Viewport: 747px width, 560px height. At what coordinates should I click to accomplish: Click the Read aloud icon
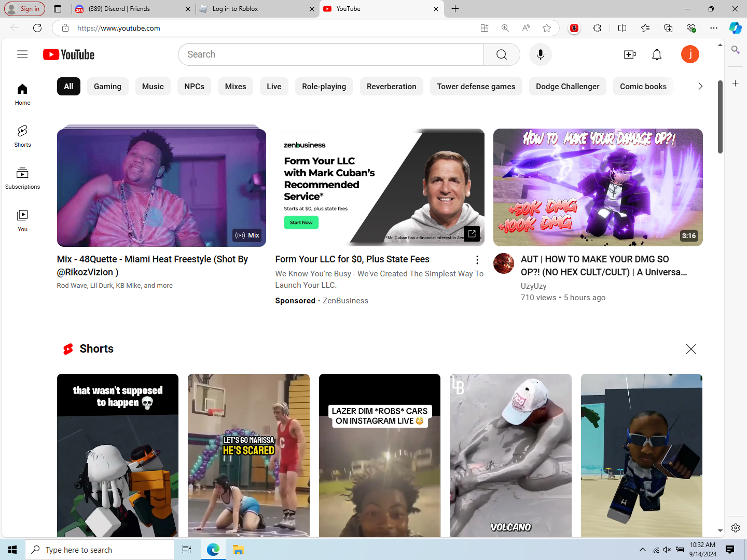[526, 28]
